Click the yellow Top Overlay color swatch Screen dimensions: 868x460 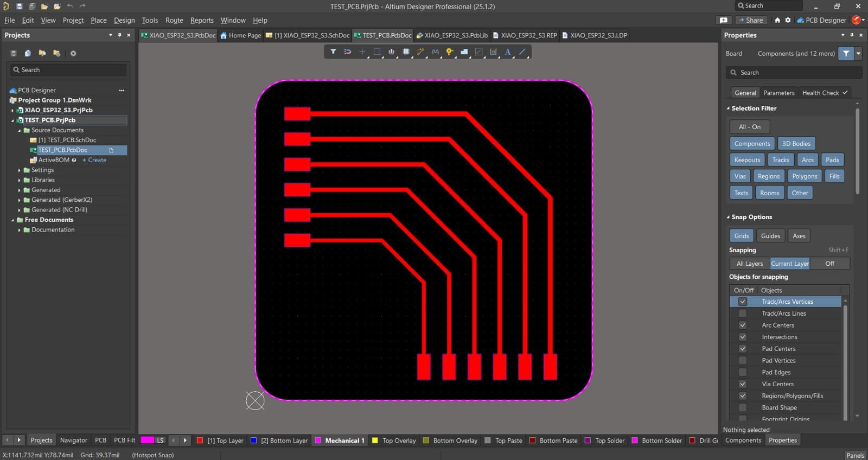(x=375, y=440)
